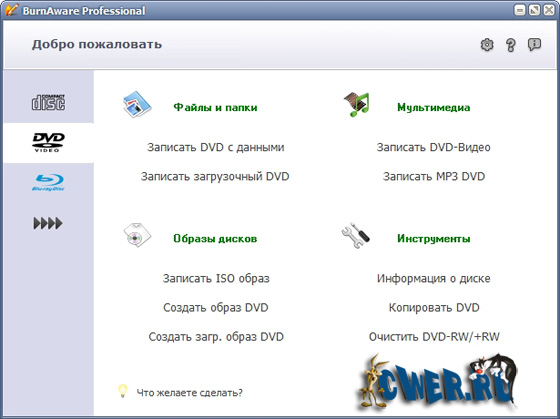This screenshot has height=419, width=560.
Task: Click the Мультимедиа heading
Action: (434, 107)
